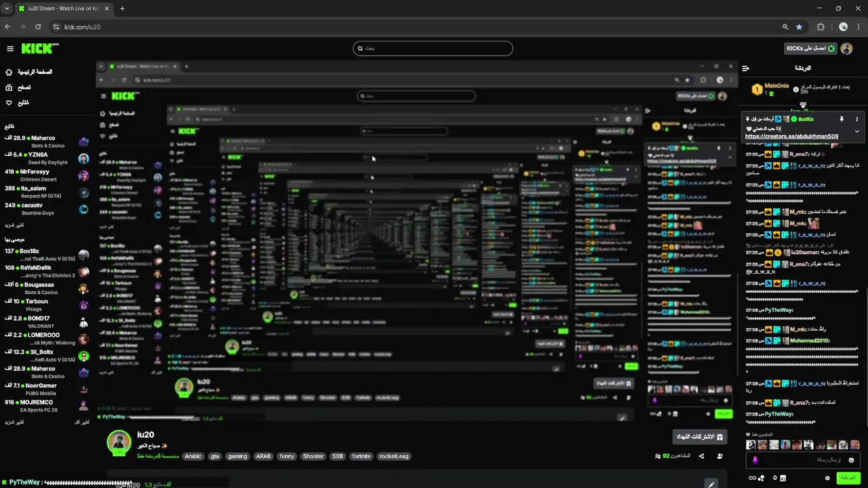Open LOMEROOO recommended channel
Viewport: 868px width, 488px height.
coord(46,339)
